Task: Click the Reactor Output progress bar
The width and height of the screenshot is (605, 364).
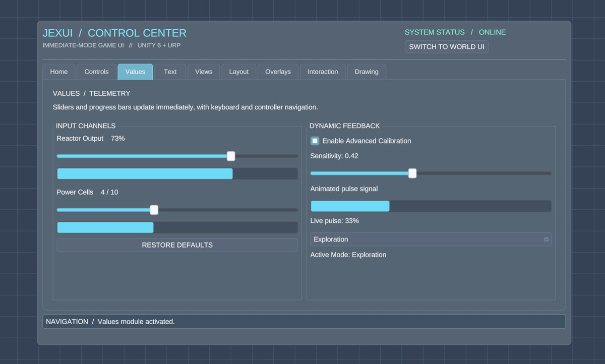Action: (177, 174)
